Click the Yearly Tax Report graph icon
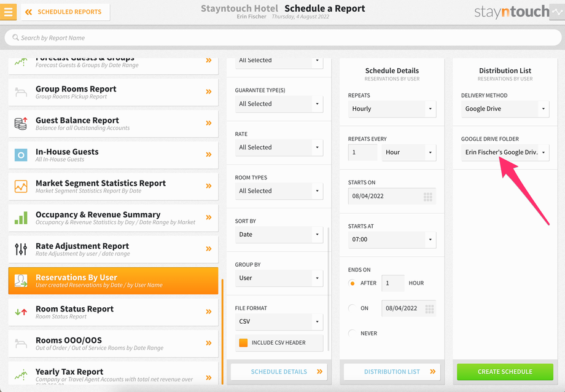 tap(21, 375)
